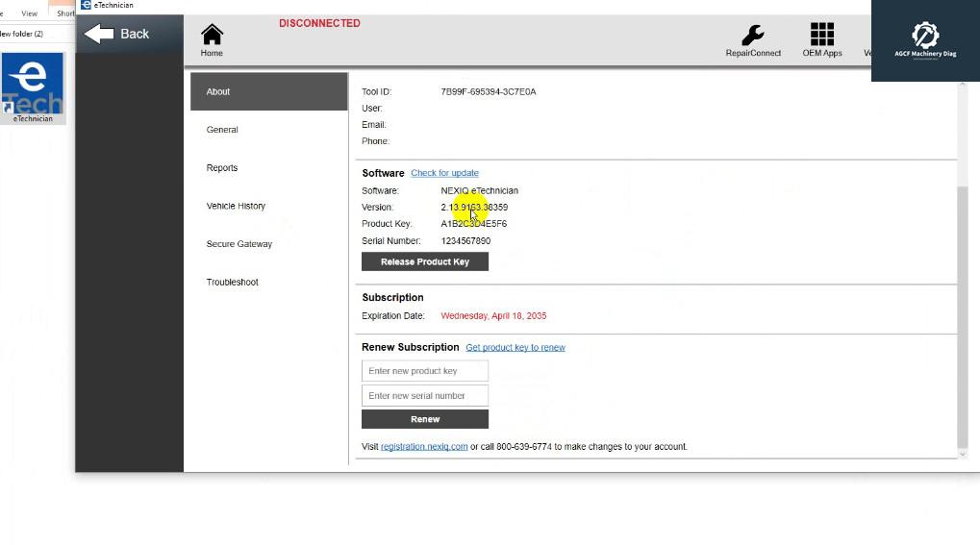Click the Renew button
Image resolution: width=980 pixels, height=545 pixels.
point(425,419)
